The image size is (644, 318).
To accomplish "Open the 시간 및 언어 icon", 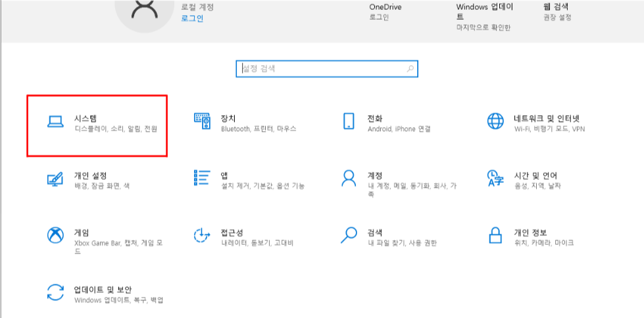I will (495, 178).
